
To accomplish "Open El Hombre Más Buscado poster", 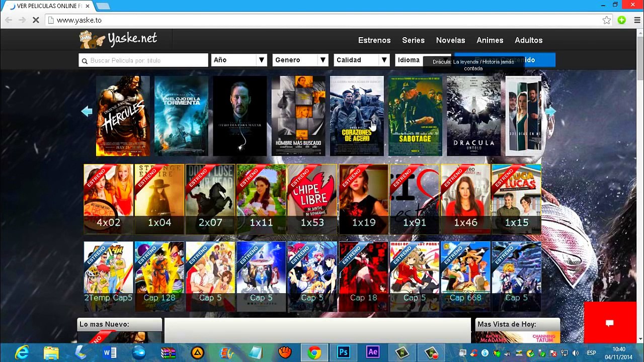I will (x=298, y=116).
